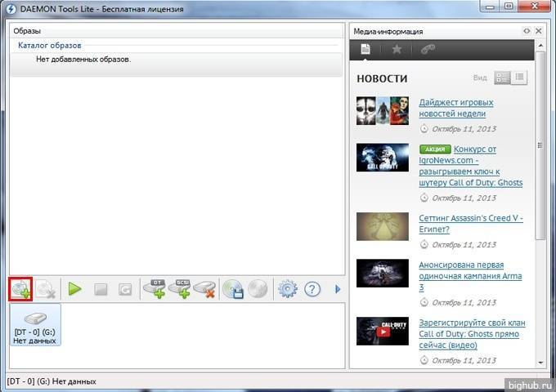Viewport: 556px width, 392px height.
Task: Click the green Mount play button
Action: tap(75, 289)
